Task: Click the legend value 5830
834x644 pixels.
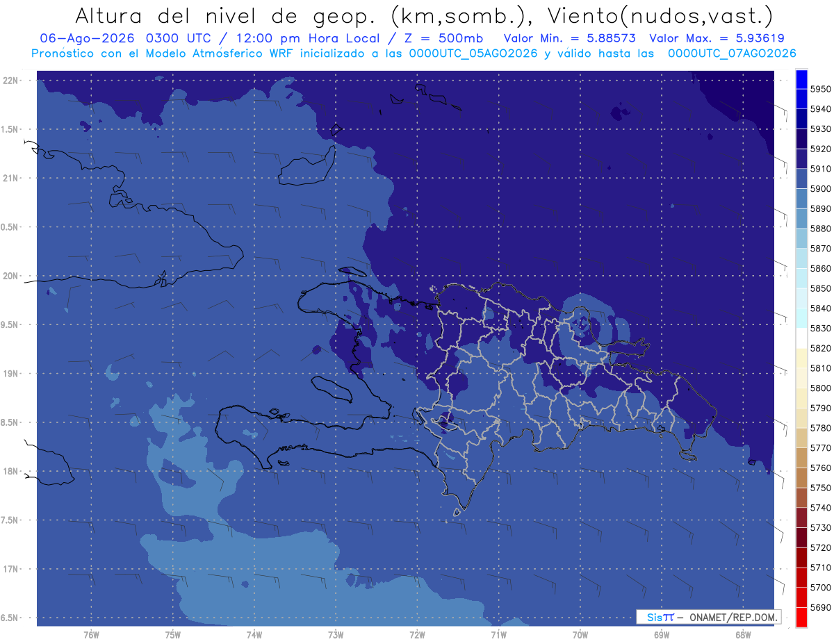Action: click(821, 328)
